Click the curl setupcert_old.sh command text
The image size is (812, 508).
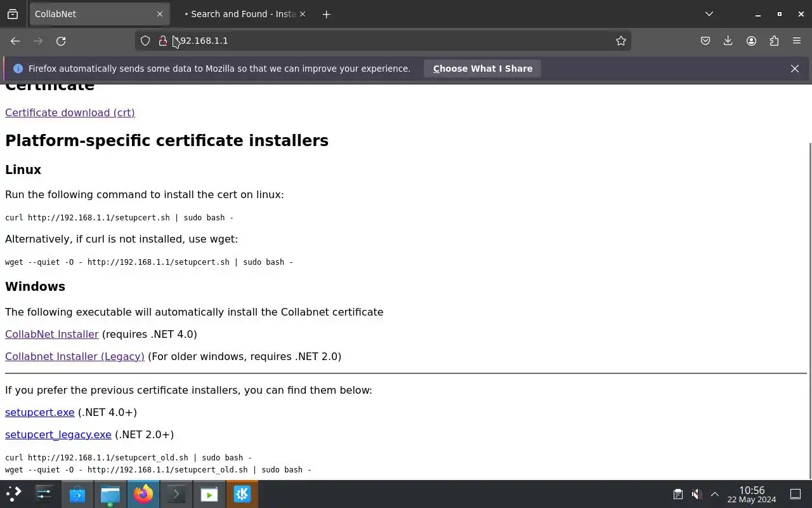tap(128, 457)
